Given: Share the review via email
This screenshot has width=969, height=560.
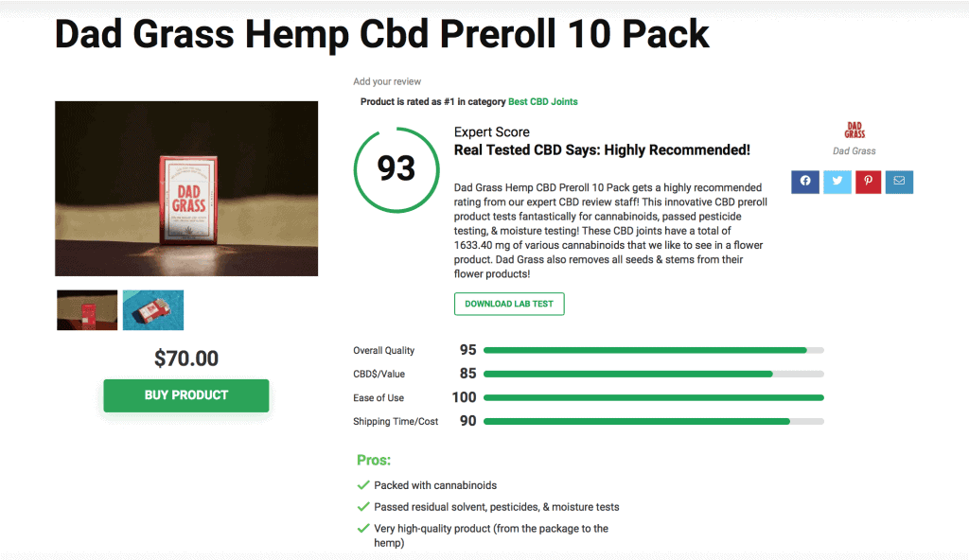Looking at the screenshot, I should coord(899,181).
